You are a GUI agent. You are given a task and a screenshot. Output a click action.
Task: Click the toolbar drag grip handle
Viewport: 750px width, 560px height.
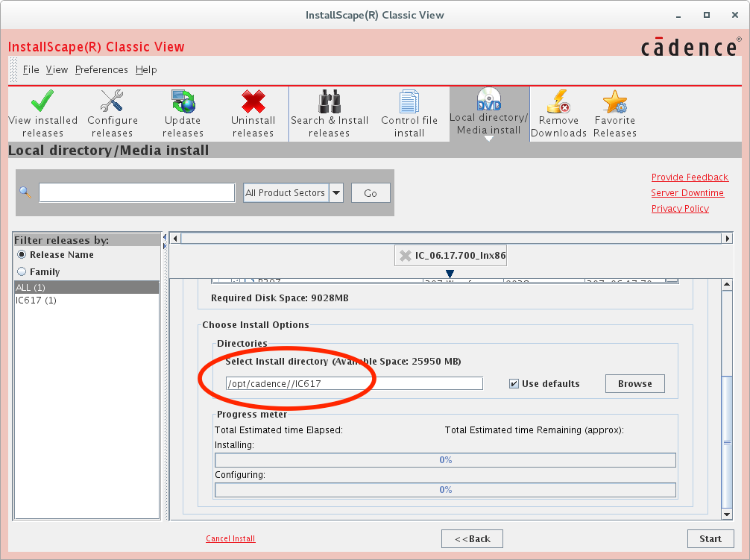pyautogui.click(x=13, y=70)
